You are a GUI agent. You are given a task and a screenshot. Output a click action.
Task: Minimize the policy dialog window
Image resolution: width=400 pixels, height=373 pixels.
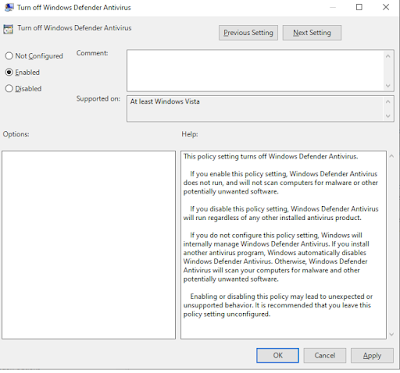pos(332,7)
